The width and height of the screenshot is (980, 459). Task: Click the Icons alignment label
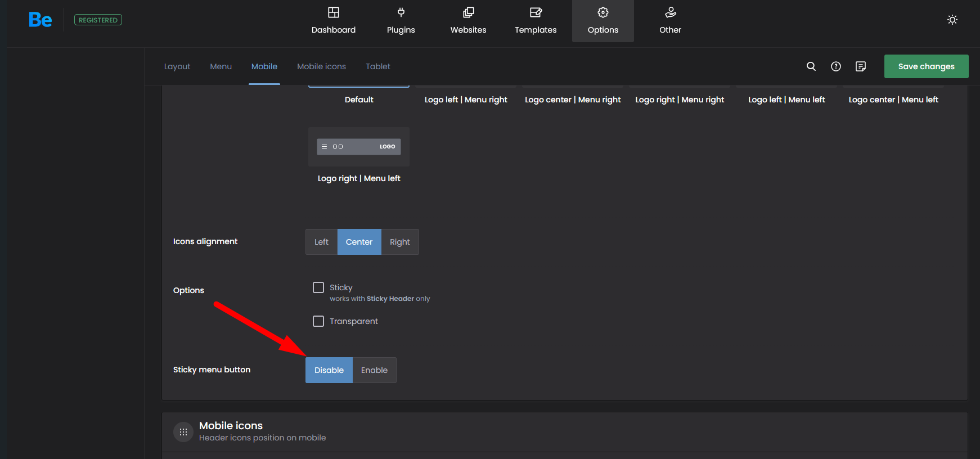click(x=205, y=241)
